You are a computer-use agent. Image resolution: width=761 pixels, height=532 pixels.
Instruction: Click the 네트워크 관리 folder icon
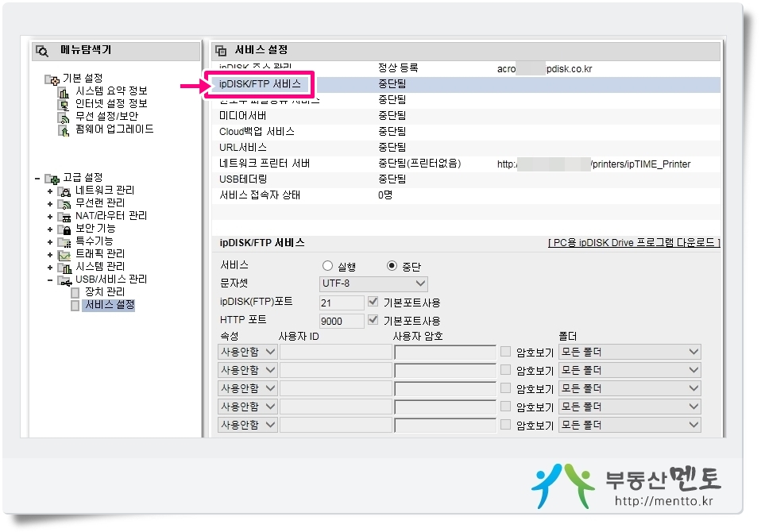click(64, 191)
